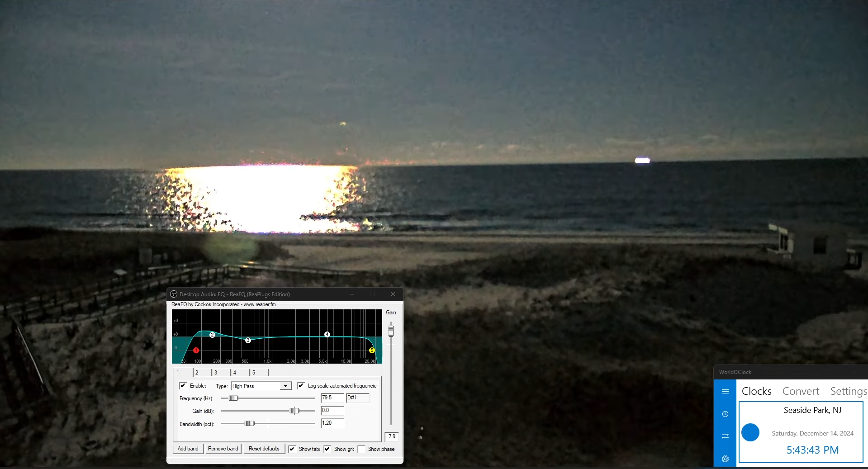Click the Bandwidth value field 1.20
Screen dimensions: 868x469
[332, 423]
